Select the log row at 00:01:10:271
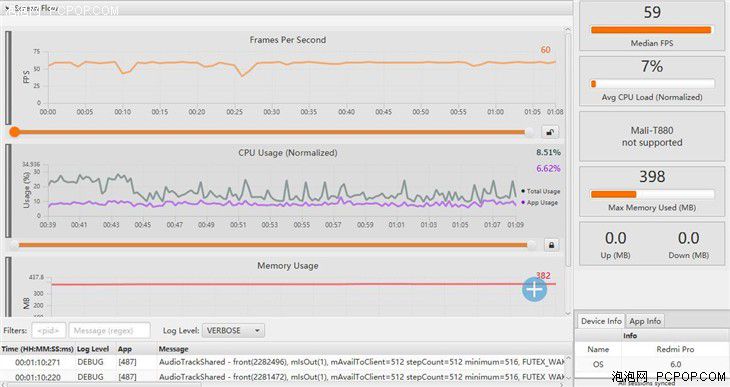 click(x=283, y=362)
